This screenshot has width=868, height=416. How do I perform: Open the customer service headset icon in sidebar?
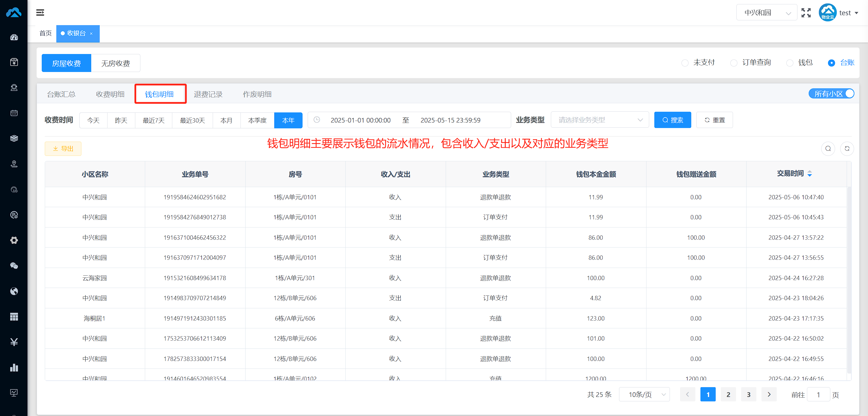(x=14, y=88)
